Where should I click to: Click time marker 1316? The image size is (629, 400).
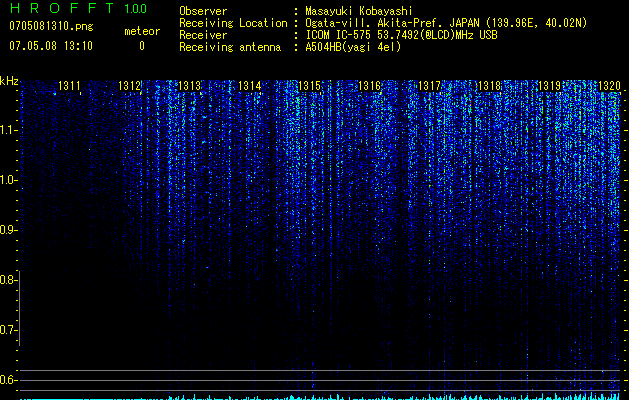[369, 86]
